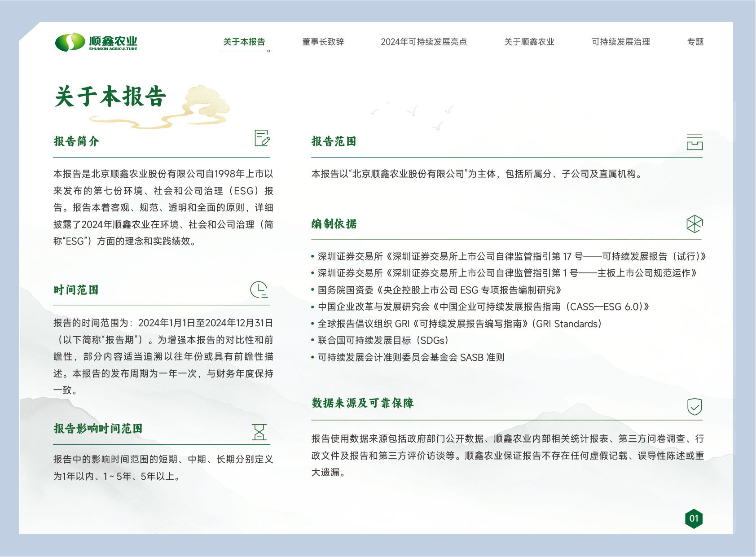Image resolution: width=756 pixels, height=557 pixels.
Task: Click the document-edit icon beside 报告简介
Action: pyautogui.click(x=262, y=138)
